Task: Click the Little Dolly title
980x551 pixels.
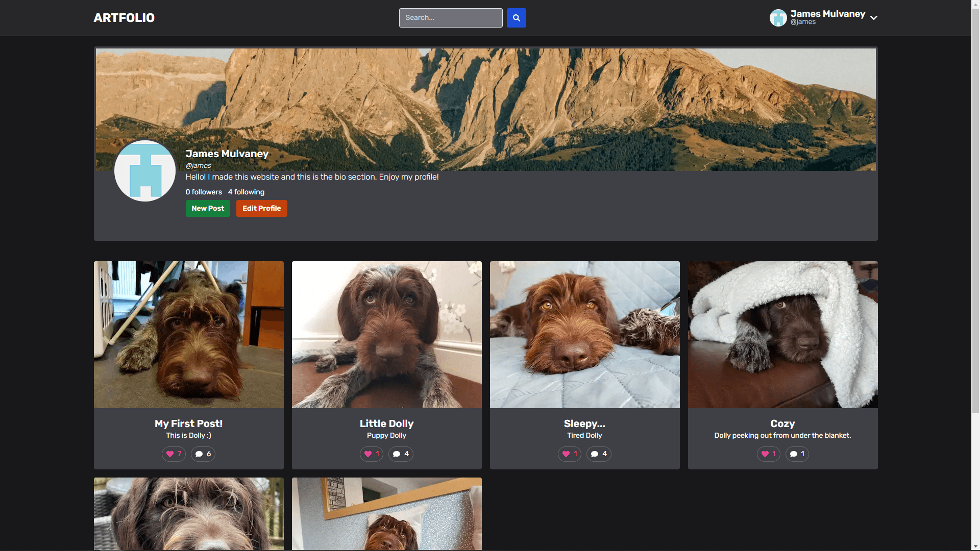Action: pyautogui.click(x=387, y=423)
